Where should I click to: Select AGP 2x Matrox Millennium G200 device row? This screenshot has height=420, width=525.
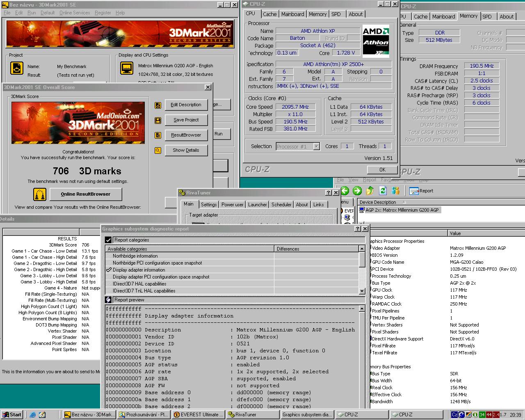click(x=399, y=210)
